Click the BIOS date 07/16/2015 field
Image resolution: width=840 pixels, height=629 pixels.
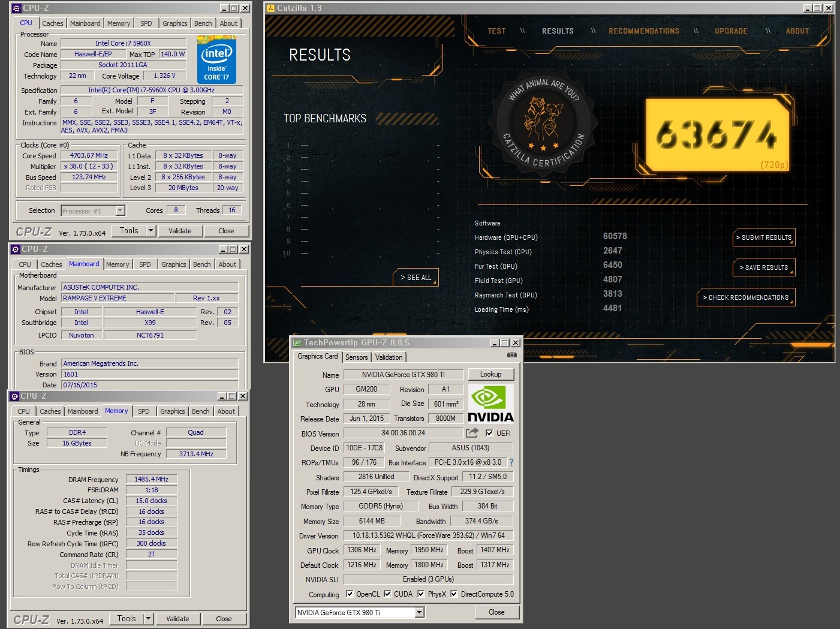pyautogui.click(x=149, y=385)
